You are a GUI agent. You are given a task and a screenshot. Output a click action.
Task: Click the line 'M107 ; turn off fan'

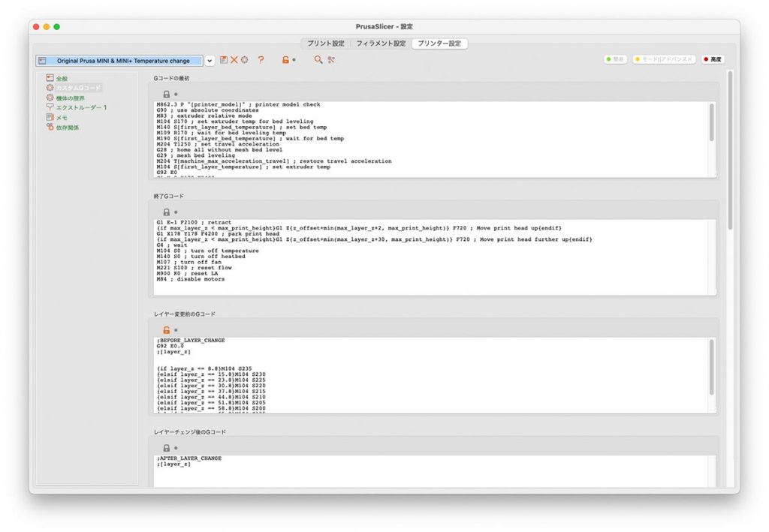188,262
